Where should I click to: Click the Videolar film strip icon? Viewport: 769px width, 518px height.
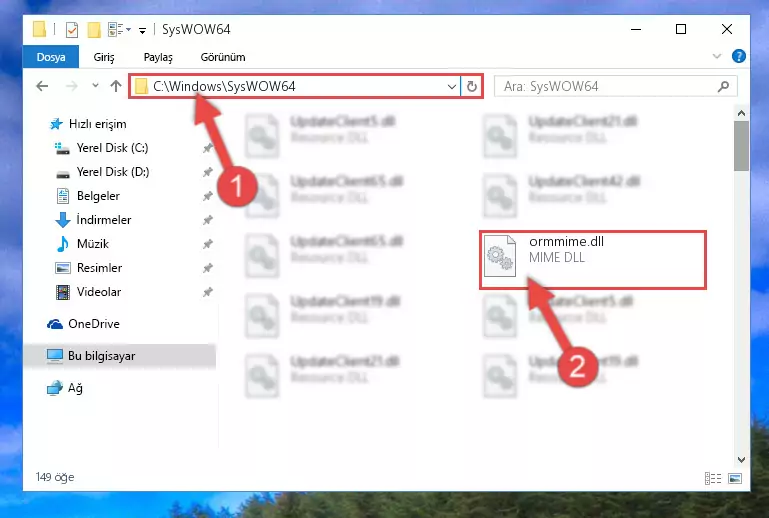(x=63, y=292)
